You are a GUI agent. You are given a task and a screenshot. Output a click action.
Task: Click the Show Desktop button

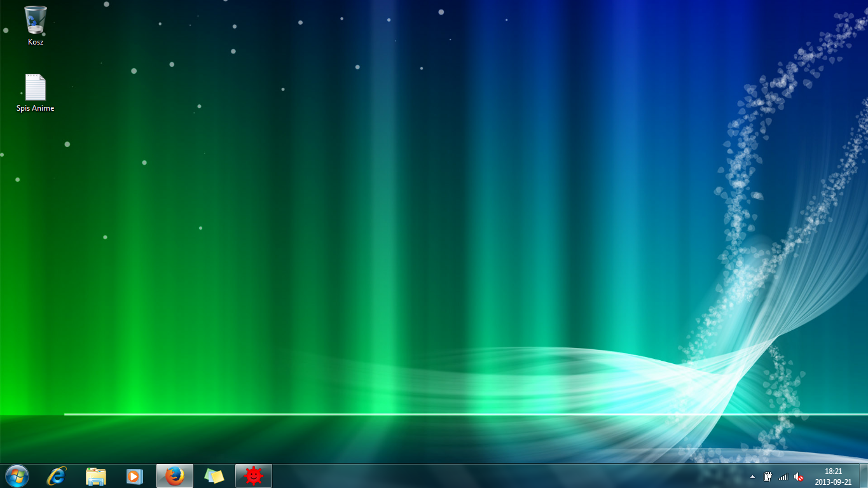[864, 476]
